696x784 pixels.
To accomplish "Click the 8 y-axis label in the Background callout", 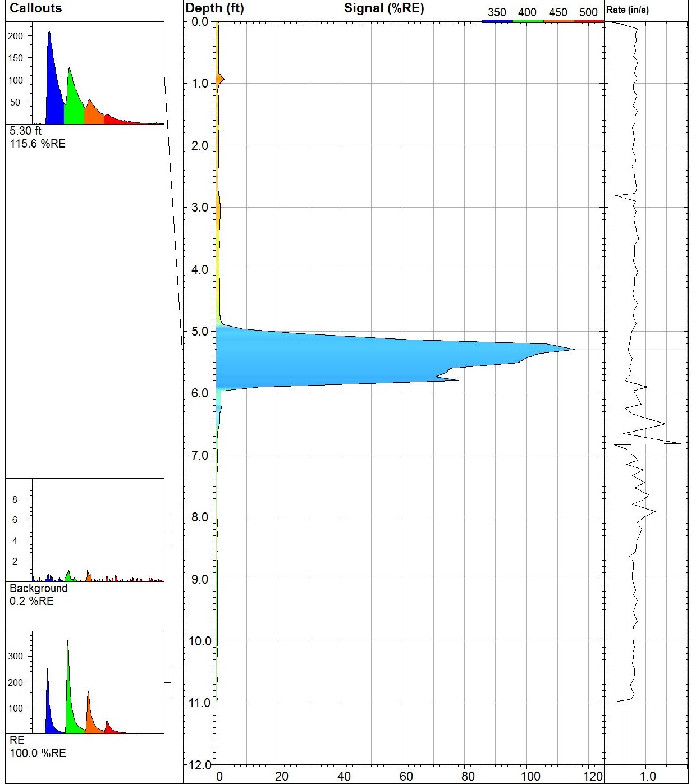I will [15, 499].
